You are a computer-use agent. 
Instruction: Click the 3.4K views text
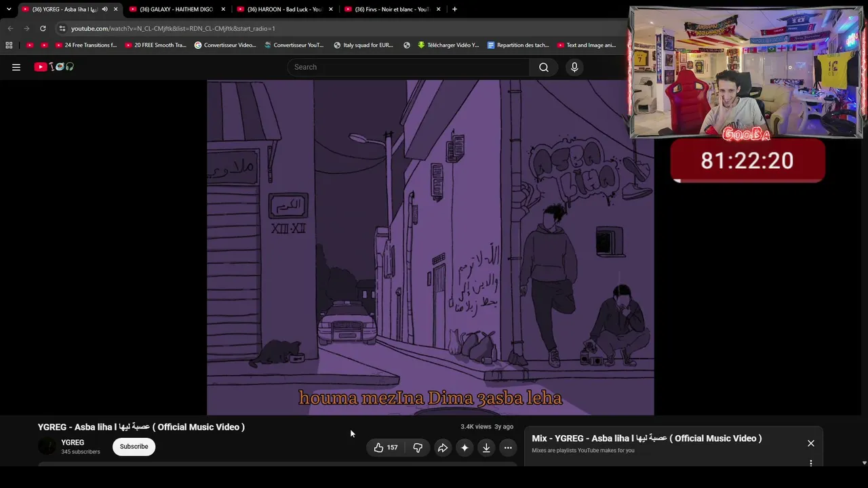[x=475, y=427]
